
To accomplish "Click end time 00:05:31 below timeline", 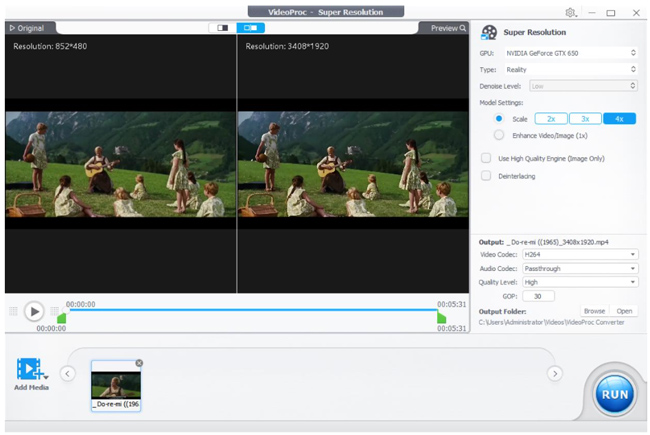I will point(451,328).
